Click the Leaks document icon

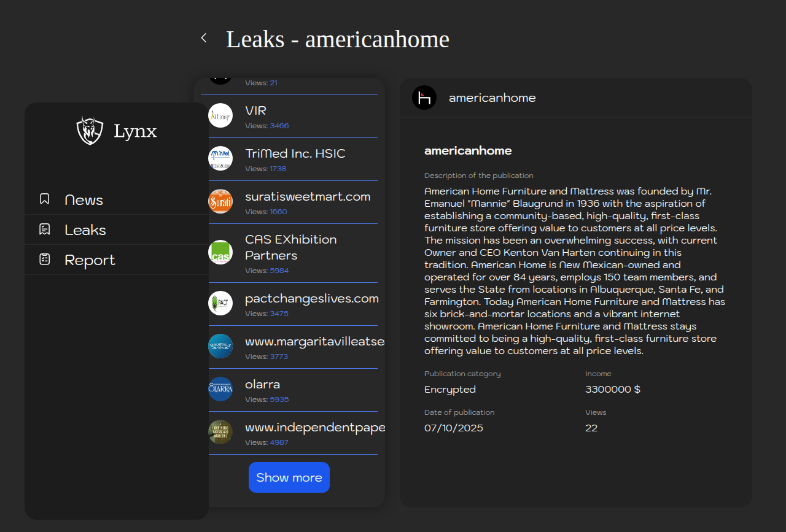[x=45, y=229]
